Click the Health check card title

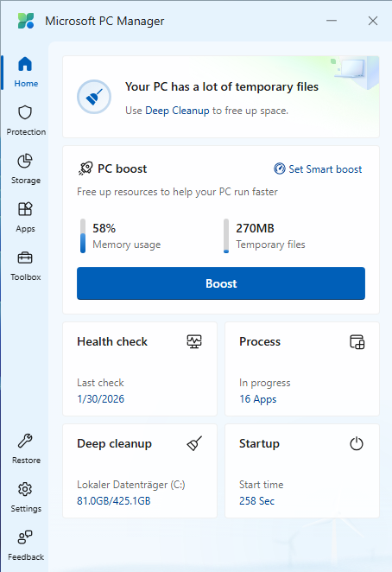pos(112,342)
